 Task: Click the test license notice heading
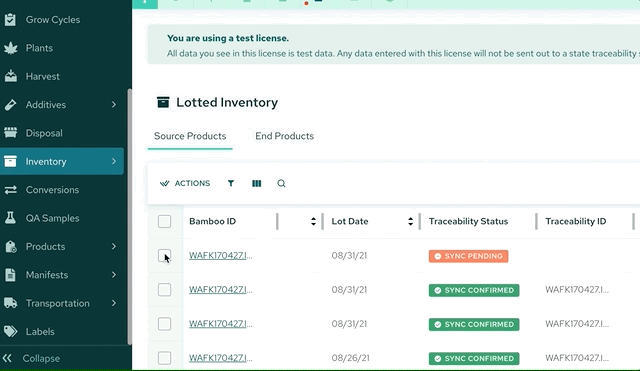(x=228, y=38)
